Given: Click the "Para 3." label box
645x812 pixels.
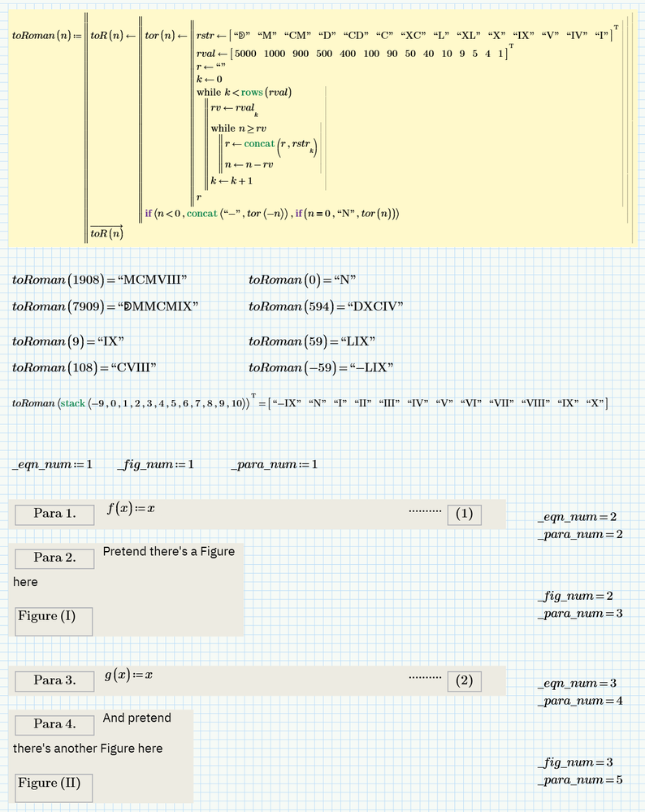Looking at the screenshot, I should coord(54,680).
